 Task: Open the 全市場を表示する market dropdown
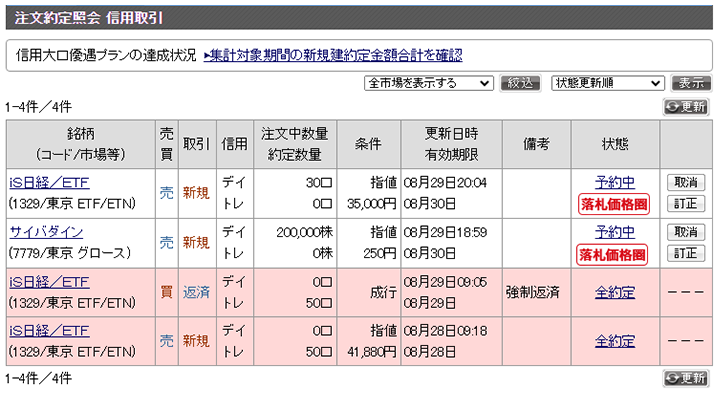pyautogui.click(x=428, y=83)
